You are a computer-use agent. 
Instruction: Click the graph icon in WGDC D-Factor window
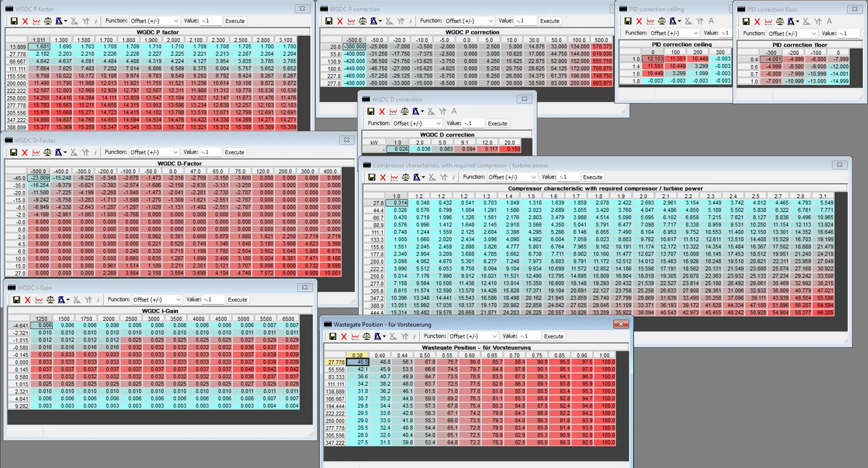[x=36, y=152]
